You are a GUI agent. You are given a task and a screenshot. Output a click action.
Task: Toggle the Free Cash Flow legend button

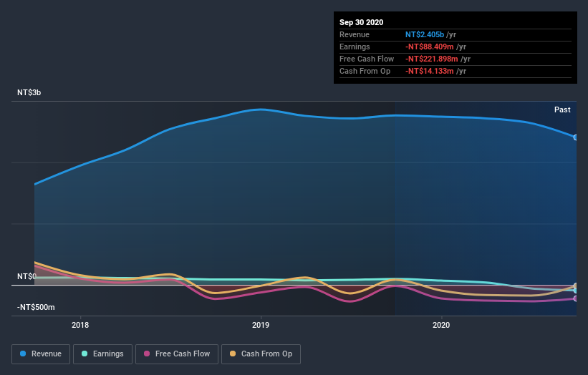(177, 354)
